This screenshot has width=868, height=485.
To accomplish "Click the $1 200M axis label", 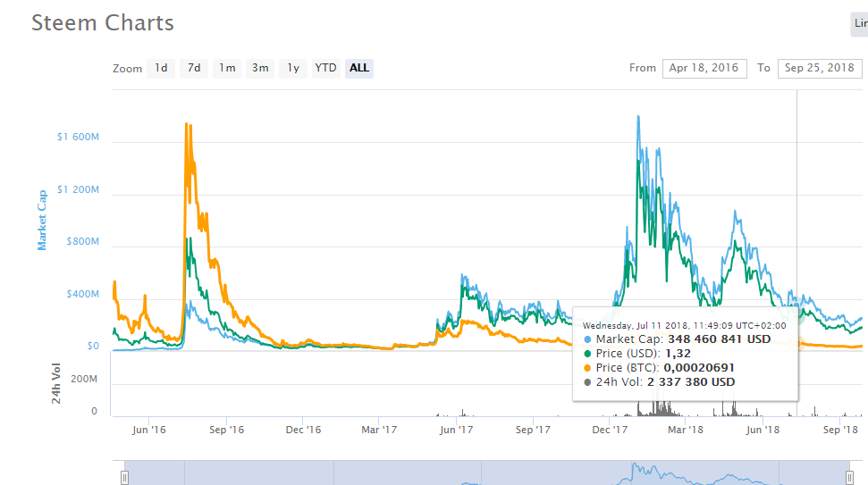I will 78,189.
